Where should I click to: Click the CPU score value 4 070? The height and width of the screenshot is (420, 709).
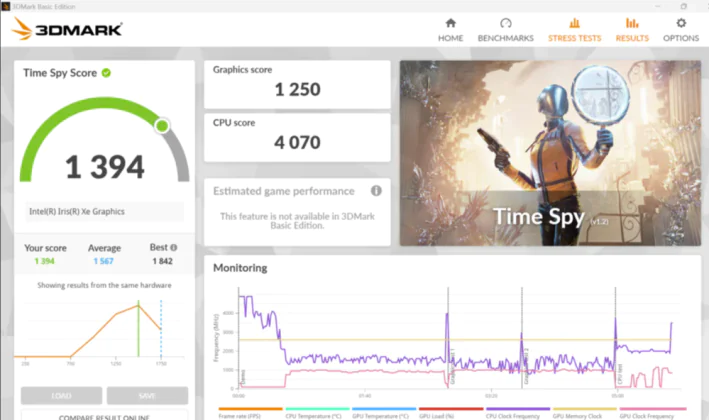coord(298,142)
